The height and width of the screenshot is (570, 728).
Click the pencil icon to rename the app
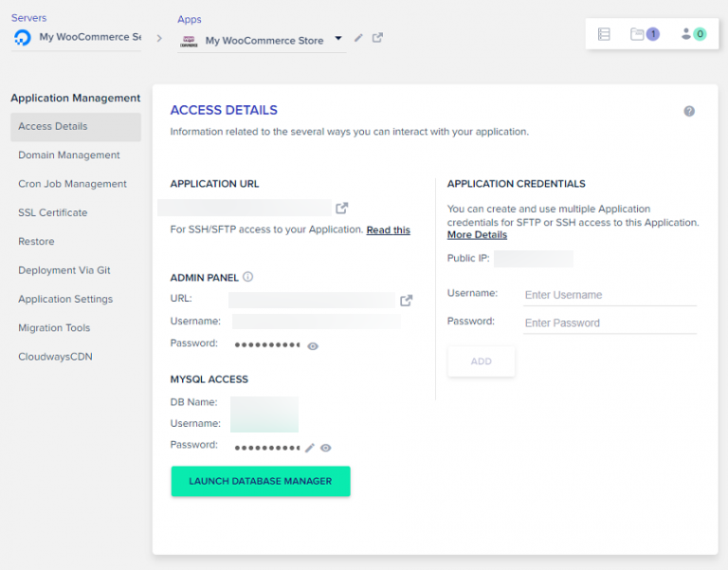click(358, 38)
